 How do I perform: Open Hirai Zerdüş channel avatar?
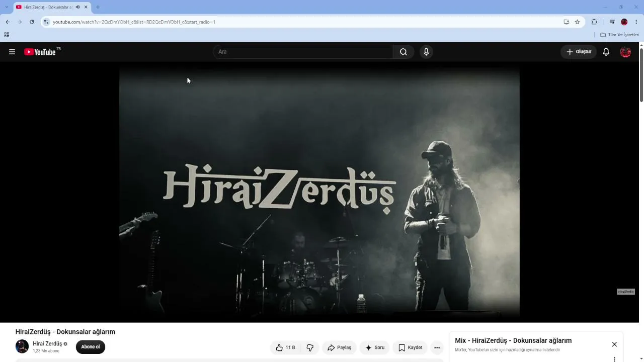[x=22, y=346]
